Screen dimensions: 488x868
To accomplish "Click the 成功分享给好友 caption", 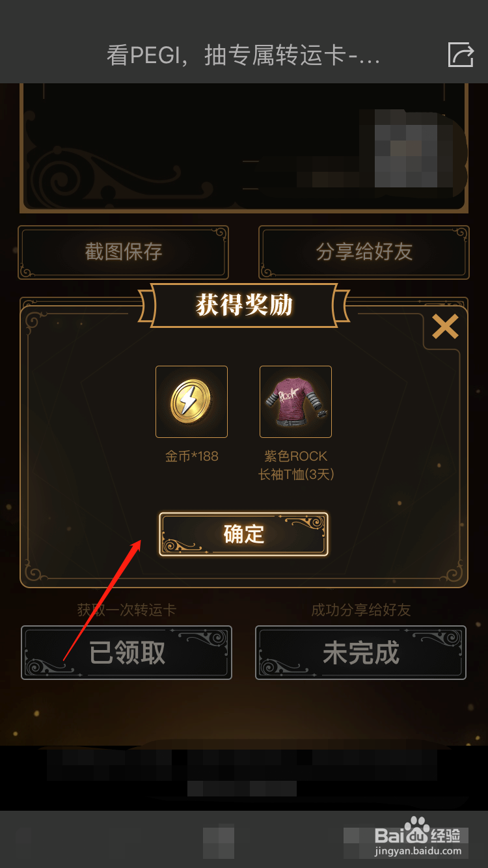I will tap(361, 610).
